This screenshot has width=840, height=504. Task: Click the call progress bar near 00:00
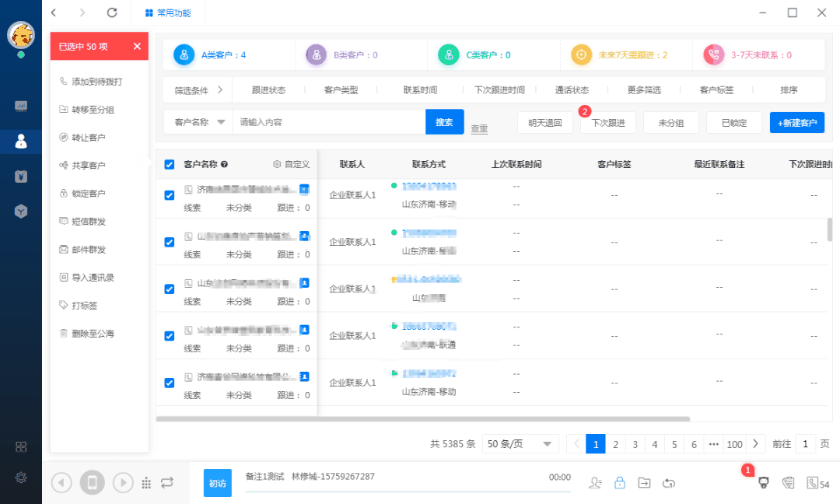click(408, 490)
